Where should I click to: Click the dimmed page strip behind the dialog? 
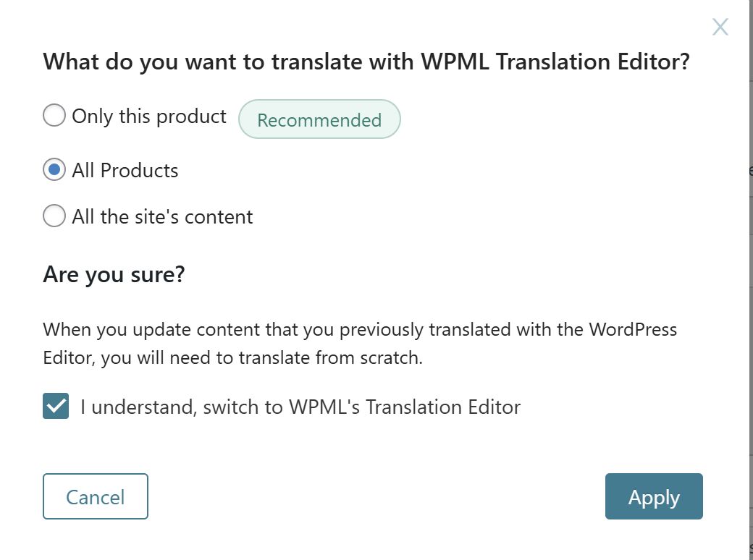coord(750,289)
